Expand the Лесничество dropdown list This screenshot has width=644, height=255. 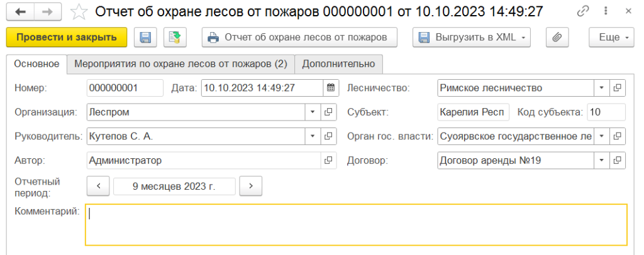(x=602, y=88)
